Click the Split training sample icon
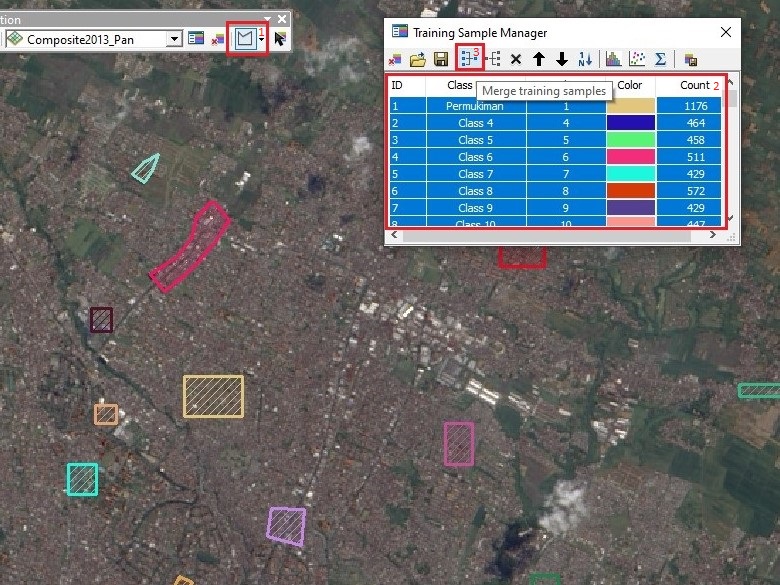The height and width of the screenshot is (585, 780). (493, 59)
